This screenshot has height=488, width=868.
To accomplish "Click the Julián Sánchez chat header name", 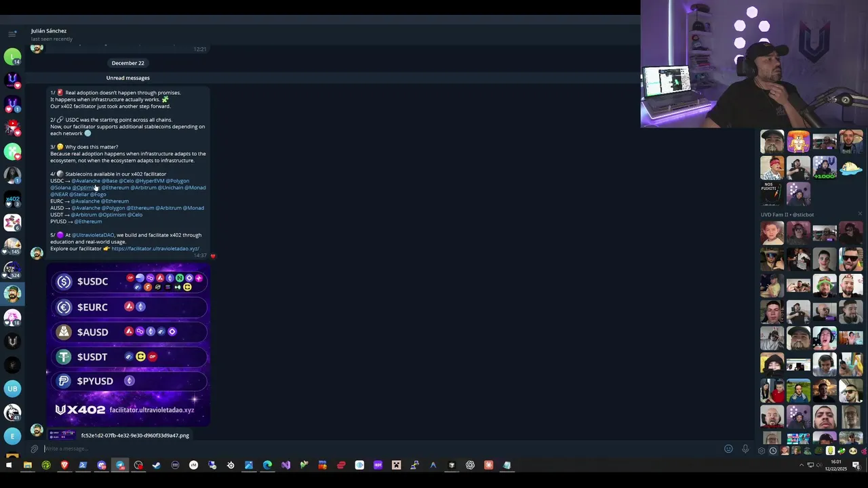I will coord(49,30).
